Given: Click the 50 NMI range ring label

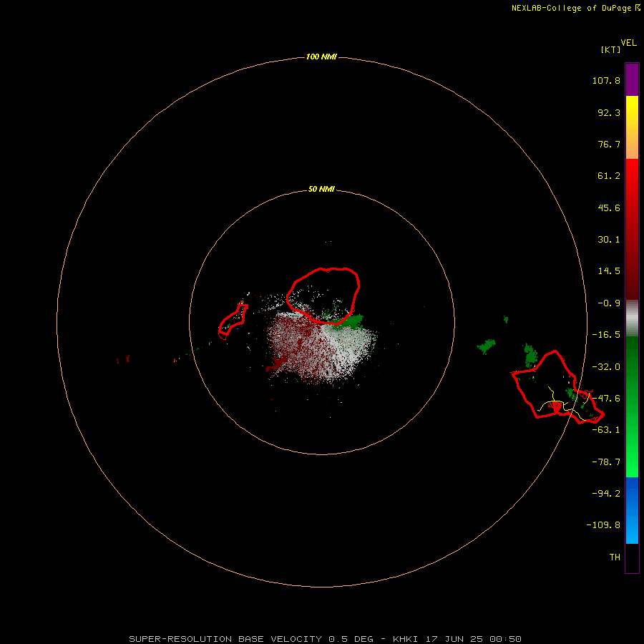Looking at the screenshot, I should pos(321,189).
